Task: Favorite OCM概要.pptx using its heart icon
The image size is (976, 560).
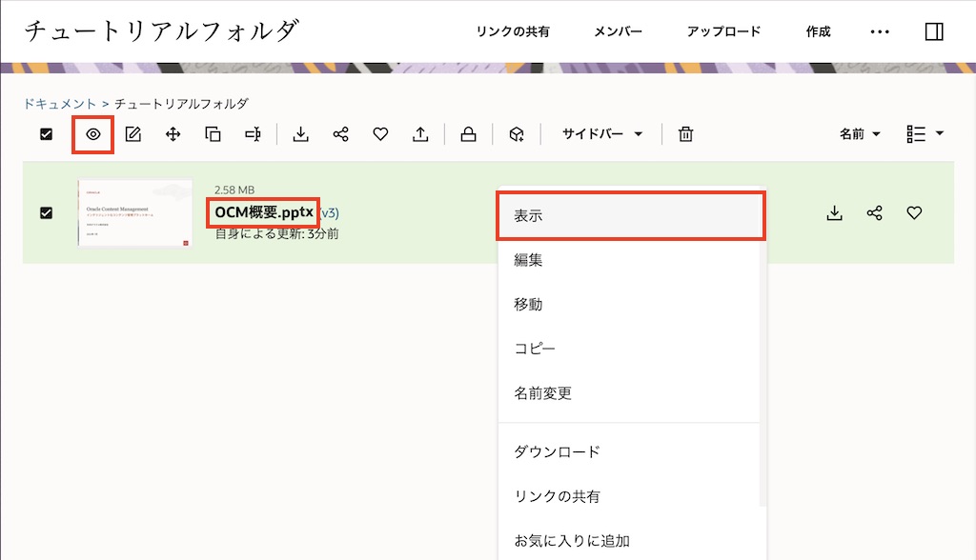Action: 914,213
